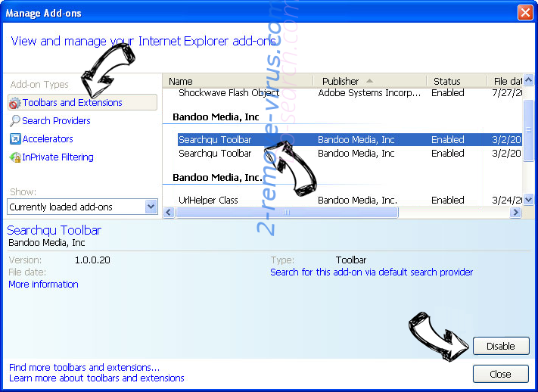This screenshot has height=392, width=538.
Task: Click the horizontal scrollbar thumb
Action: pyautogui.click(x=287, y=213)
